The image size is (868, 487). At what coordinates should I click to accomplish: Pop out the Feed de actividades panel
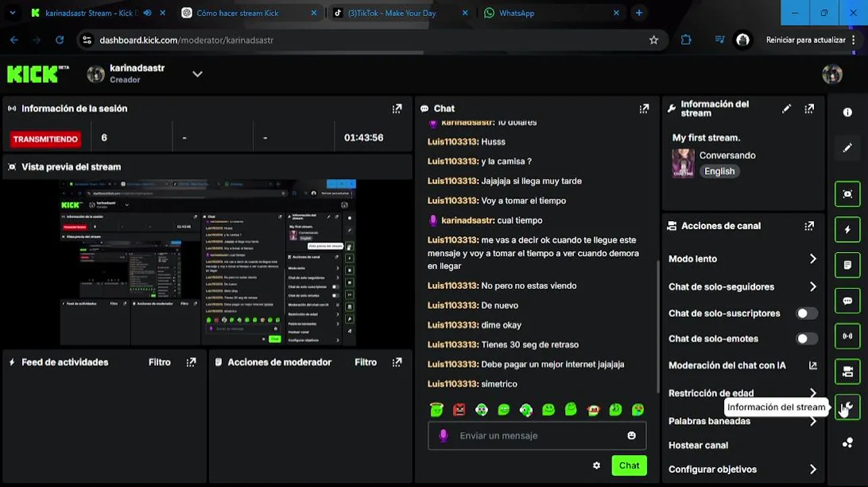tap(191, 362)
